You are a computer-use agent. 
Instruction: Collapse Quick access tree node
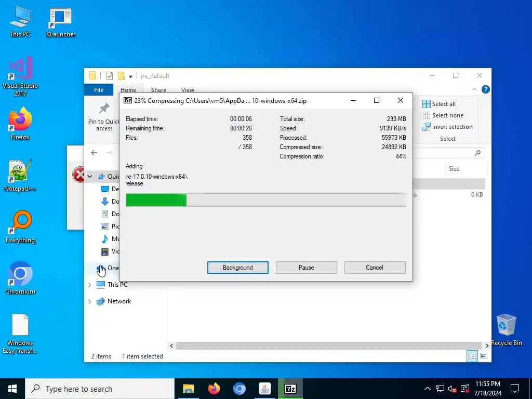coord(90,177)
